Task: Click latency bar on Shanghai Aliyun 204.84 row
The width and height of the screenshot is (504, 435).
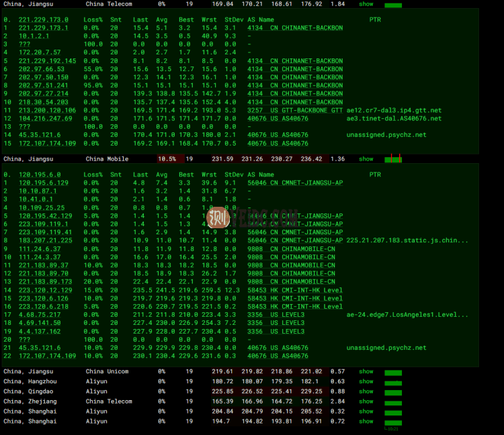Action: click(393, 412)
